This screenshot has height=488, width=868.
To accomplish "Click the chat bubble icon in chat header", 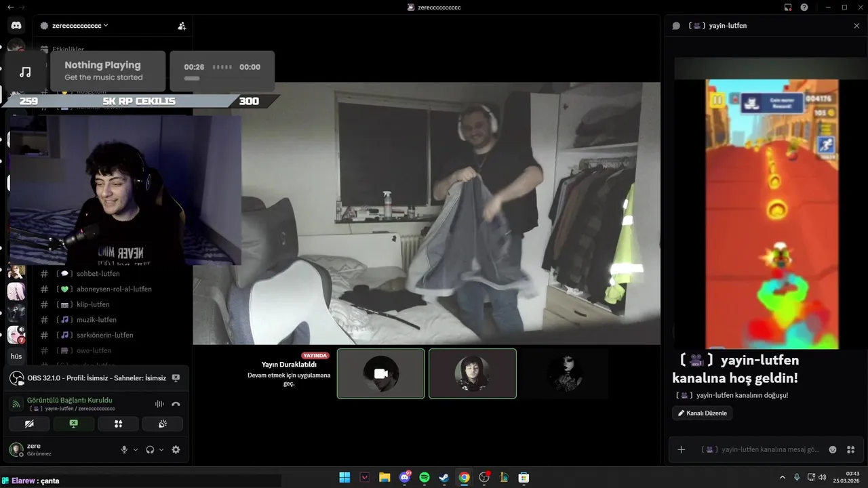I will click(676, 26).
